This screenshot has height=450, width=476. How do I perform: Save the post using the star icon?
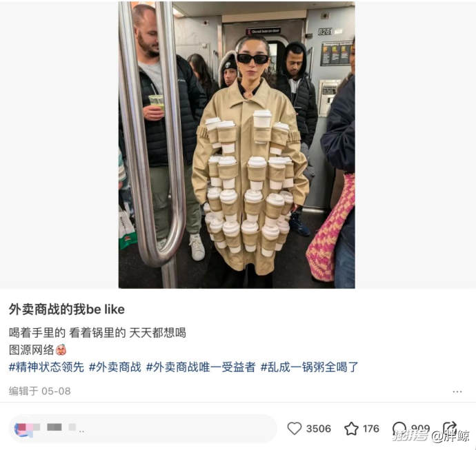(351, 429)
